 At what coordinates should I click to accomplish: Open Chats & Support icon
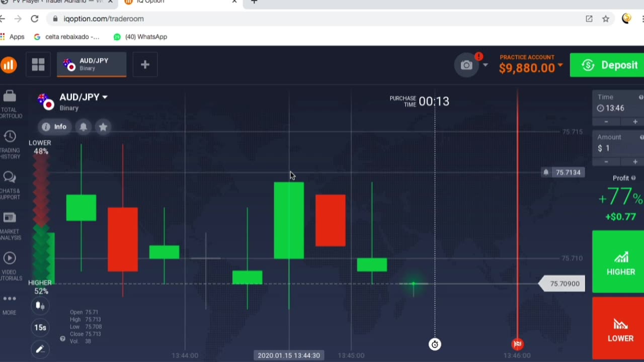point(10,177)
